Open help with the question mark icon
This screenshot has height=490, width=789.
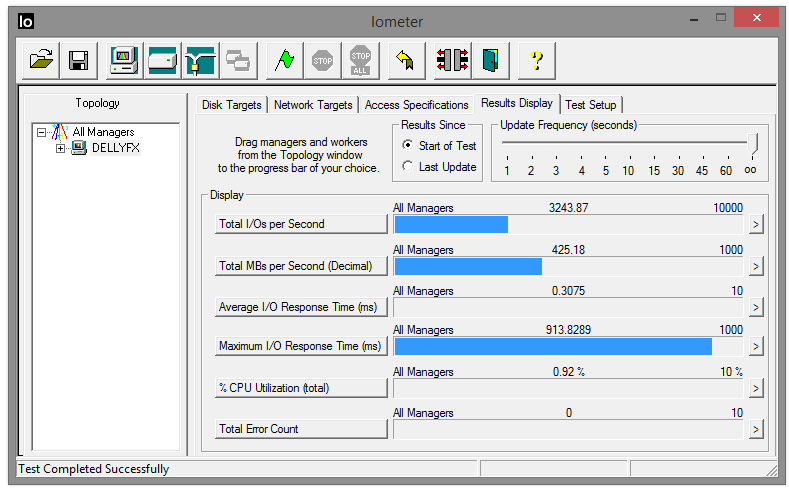(536, 60)
